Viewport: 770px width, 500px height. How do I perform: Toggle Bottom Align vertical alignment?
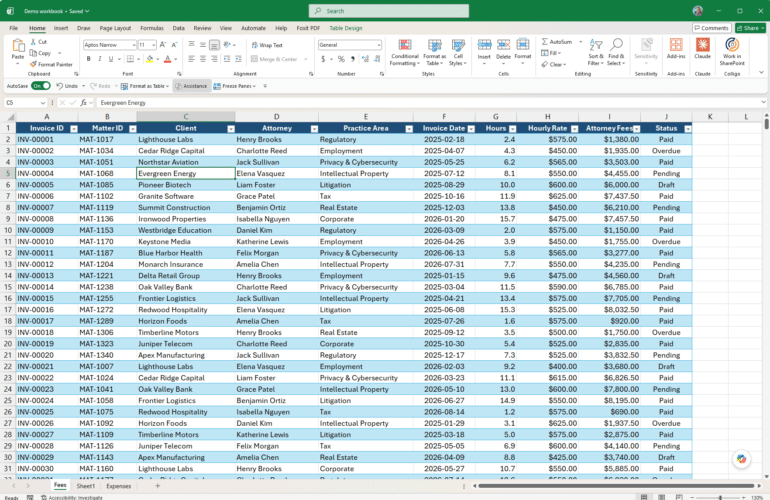[x=214, y=45]
